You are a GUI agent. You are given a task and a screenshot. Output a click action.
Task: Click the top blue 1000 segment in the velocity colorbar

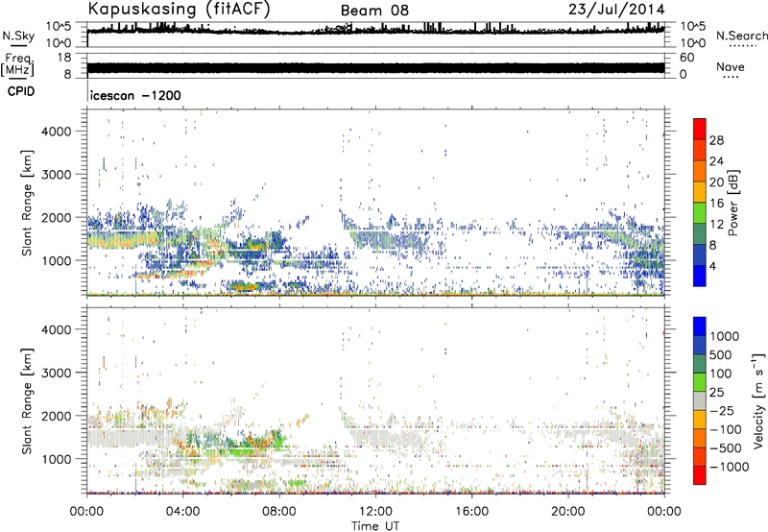[x=700, y=326]
